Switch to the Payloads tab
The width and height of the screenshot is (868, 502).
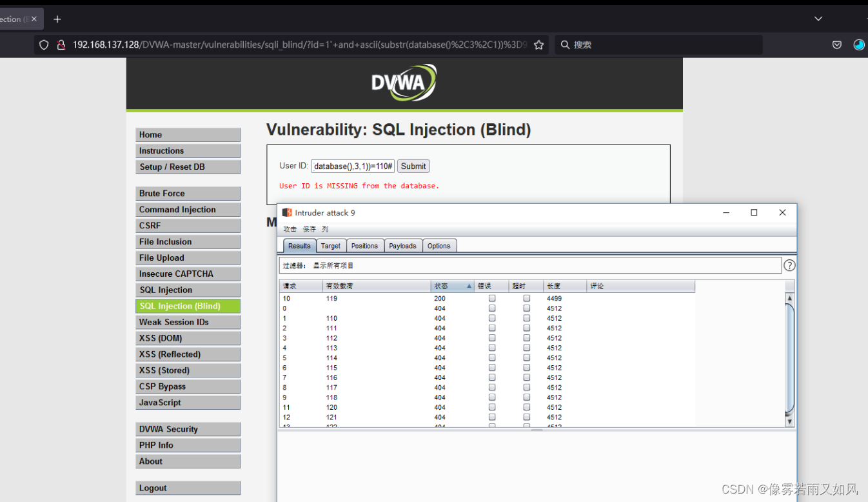tap(402, 246)
